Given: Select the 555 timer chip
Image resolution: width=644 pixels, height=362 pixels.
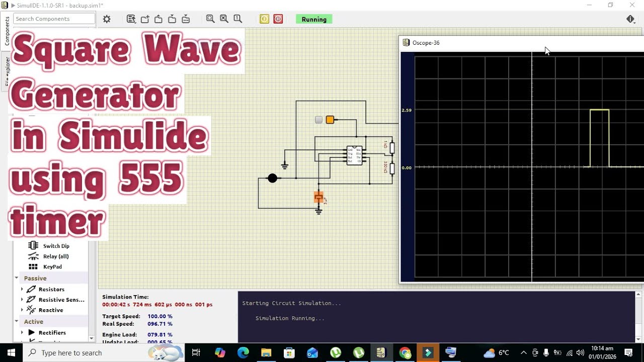Looking at the screenshot, I should (354, 155).
